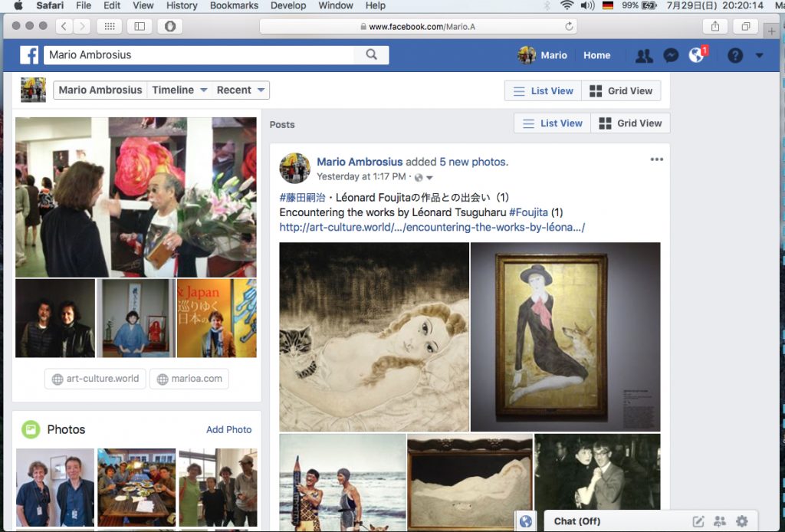785x532 pixels.
Task: Open featured photo with Japan poster
Action: click(x=217, y=318)
